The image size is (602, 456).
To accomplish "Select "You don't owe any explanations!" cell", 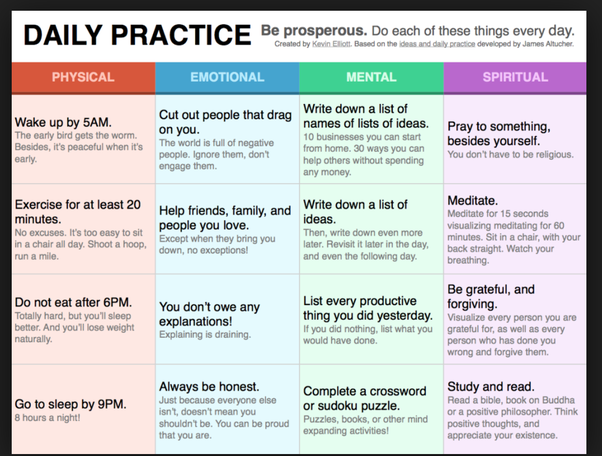I will (226, 317).
